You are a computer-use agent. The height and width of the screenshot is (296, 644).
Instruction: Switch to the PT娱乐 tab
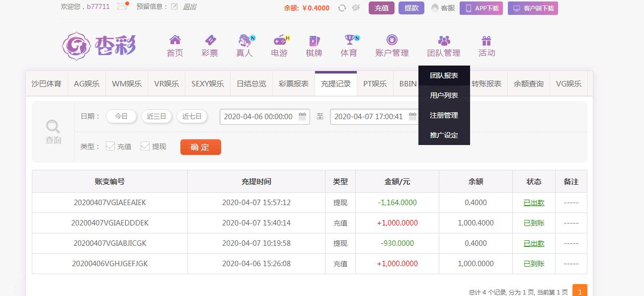375,84
